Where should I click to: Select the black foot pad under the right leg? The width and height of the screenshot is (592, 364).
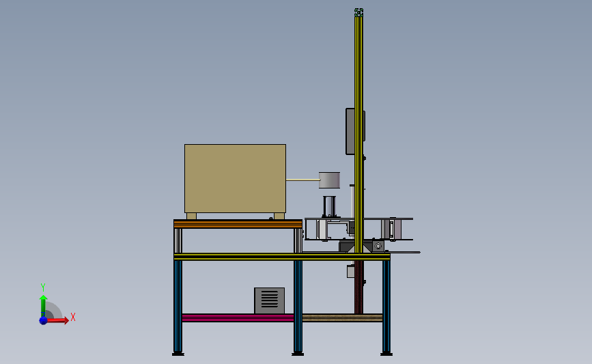tap(386, 354)
